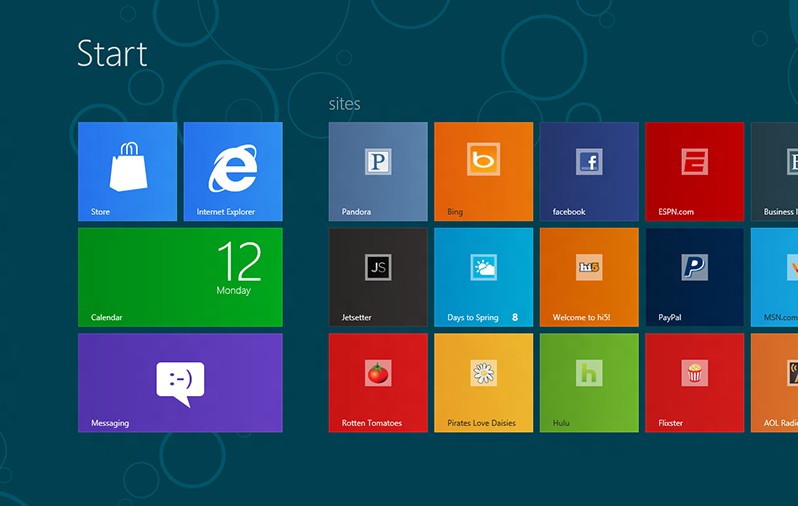The image size is (798, 506).
Task: Click the Bing tile
Action: click(x=483, y=171)
